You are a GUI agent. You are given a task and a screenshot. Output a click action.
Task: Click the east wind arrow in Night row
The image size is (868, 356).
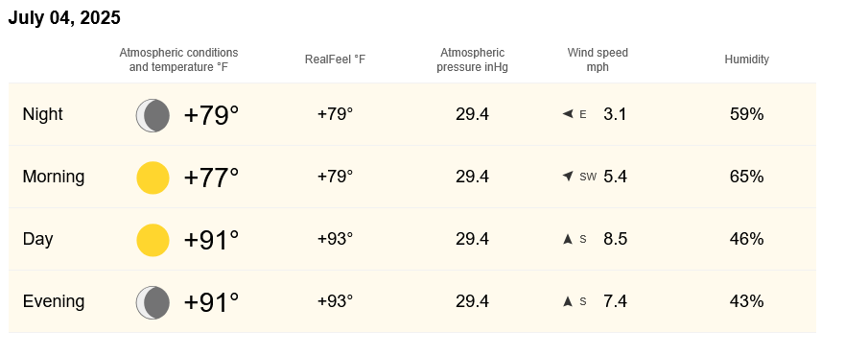click(x=568, y=114)
